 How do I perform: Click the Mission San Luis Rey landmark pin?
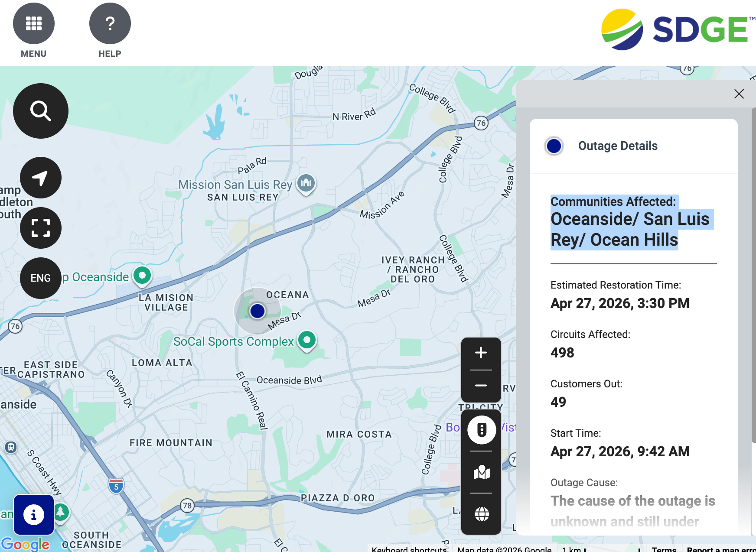coord(306,183)
